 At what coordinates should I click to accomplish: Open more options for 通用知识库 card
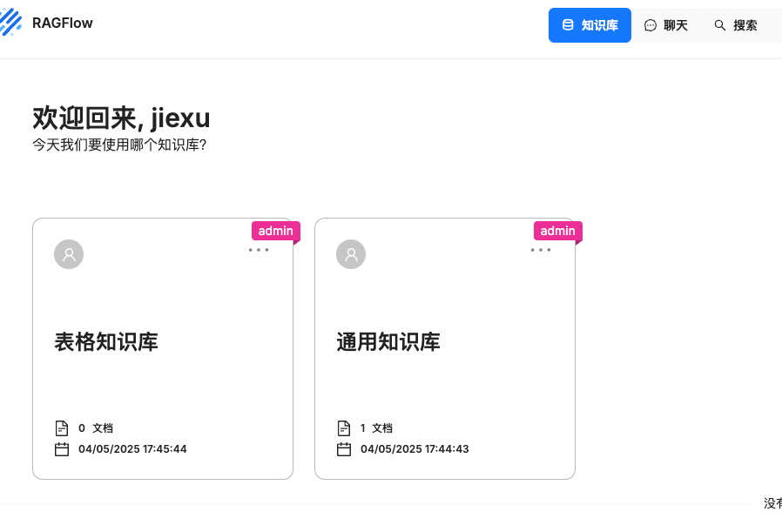pos(541,250)
